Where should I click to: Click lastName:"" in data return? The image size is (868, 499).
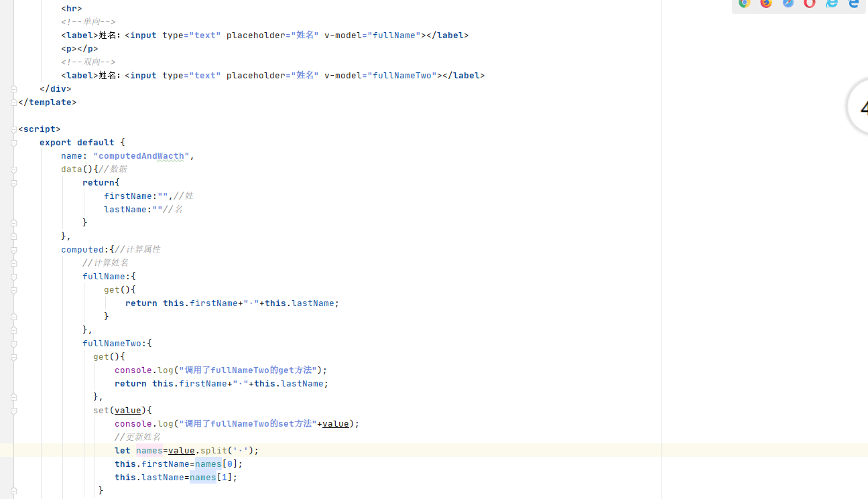tap(133, 209)
